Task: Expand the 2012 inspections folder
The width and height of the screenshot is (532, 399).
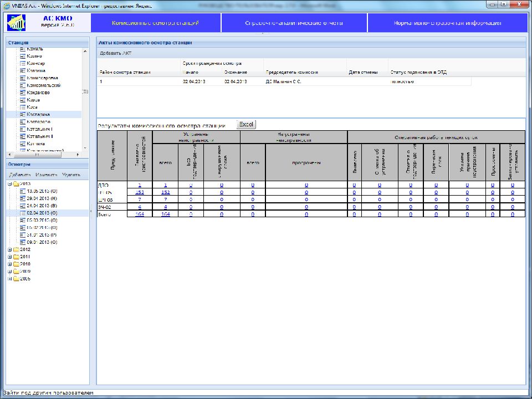Action: coord(10,250)
